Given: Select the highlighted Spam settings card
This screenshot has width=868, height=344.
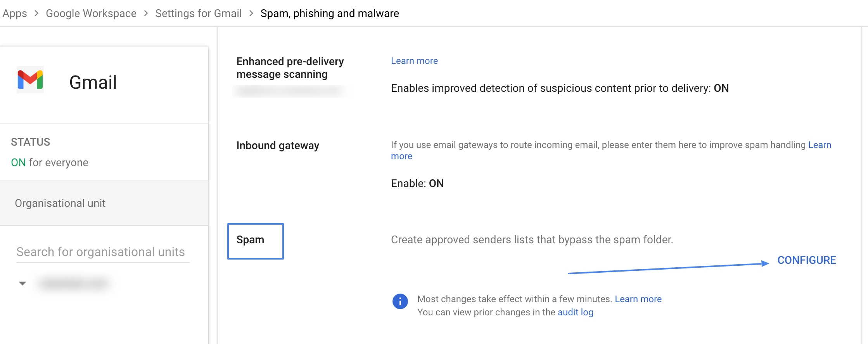Looking at the screenshot, I should pos(255,240).
